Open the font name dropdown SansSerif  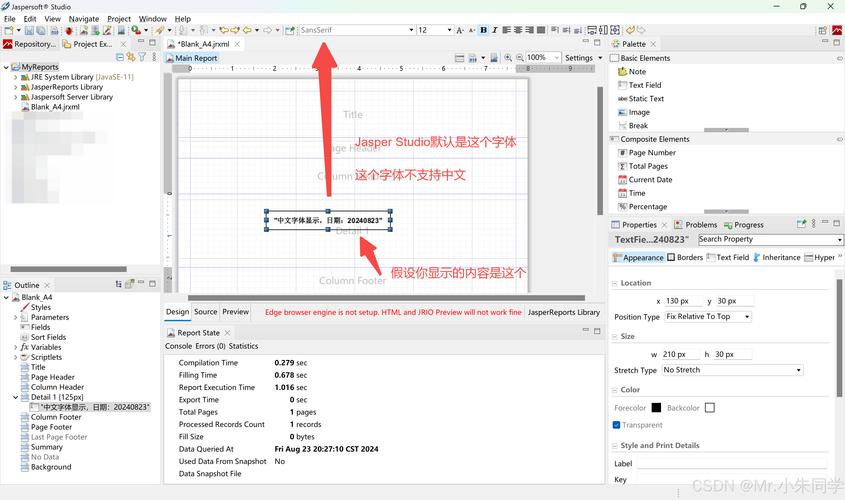point(411,30)
